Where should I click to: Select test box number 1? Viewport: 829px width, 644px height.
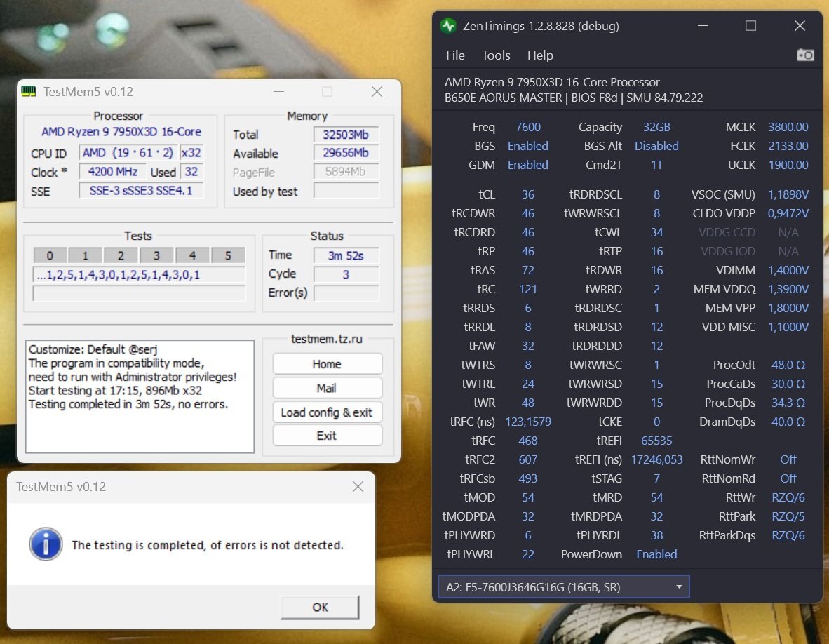[86, 255]
